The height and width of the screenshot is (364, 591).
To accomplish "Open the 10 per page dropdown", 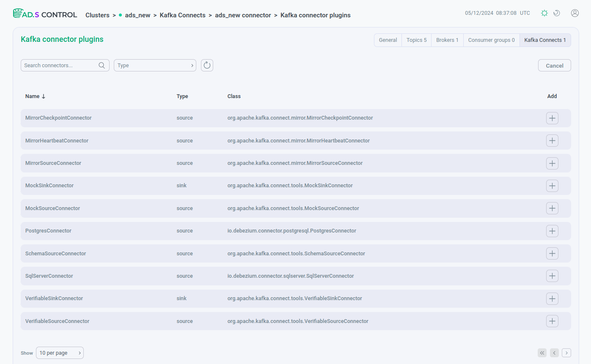I will [x=60, y=353].
